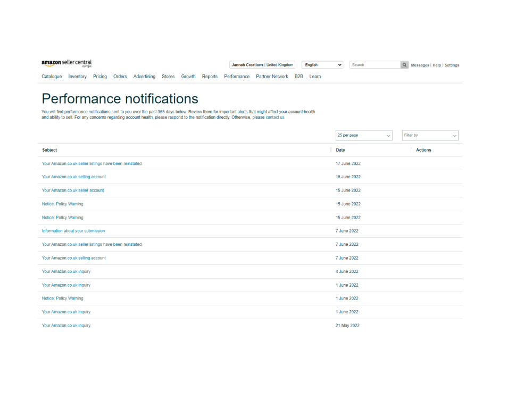Open the Growth menu
Viewport: 532px width, 399px height.
[x=188, y=77]
